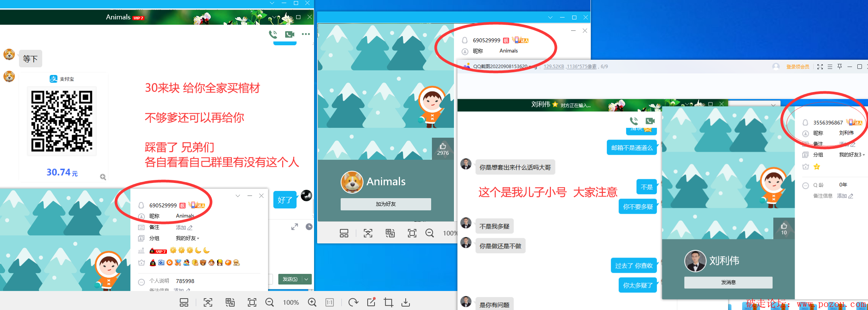Open more options in Animals chat

306,34
